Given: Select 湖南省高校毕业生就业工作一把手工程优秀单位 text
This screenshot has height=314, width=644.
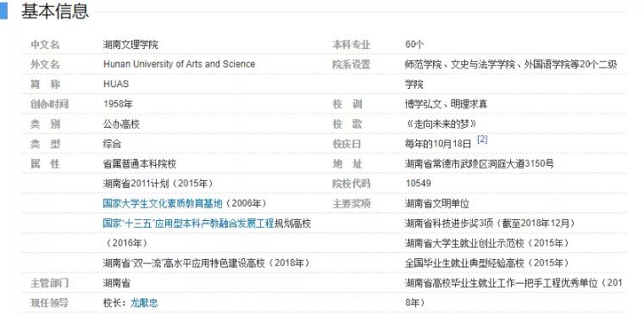Looking at the screenshot, I should click(502, 284).
